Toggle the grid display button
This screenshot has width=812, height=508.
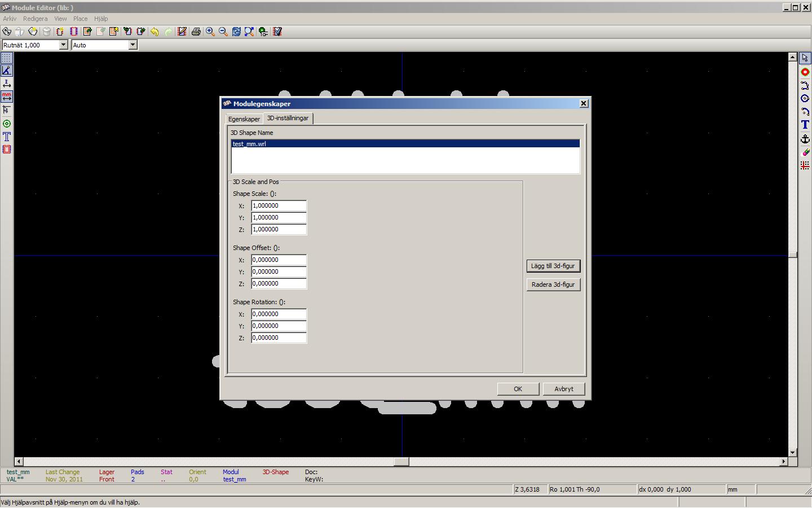click(6, 58)
